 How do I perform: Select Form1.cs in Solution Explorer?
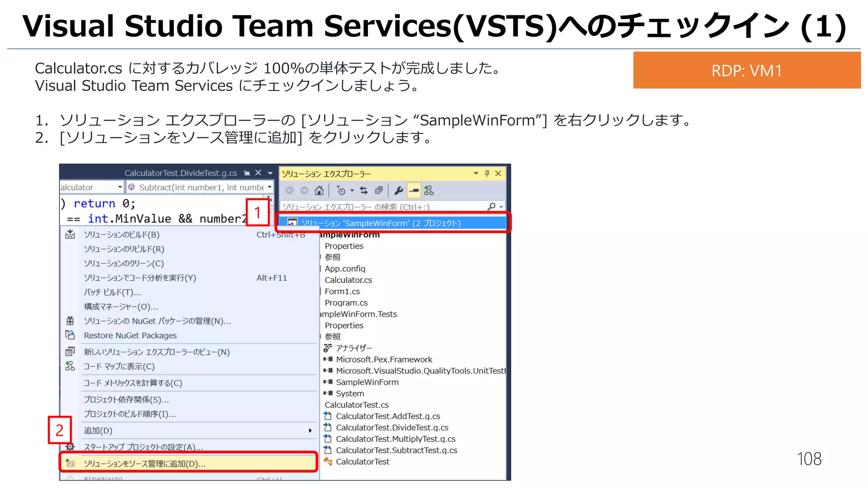point(342,291)
